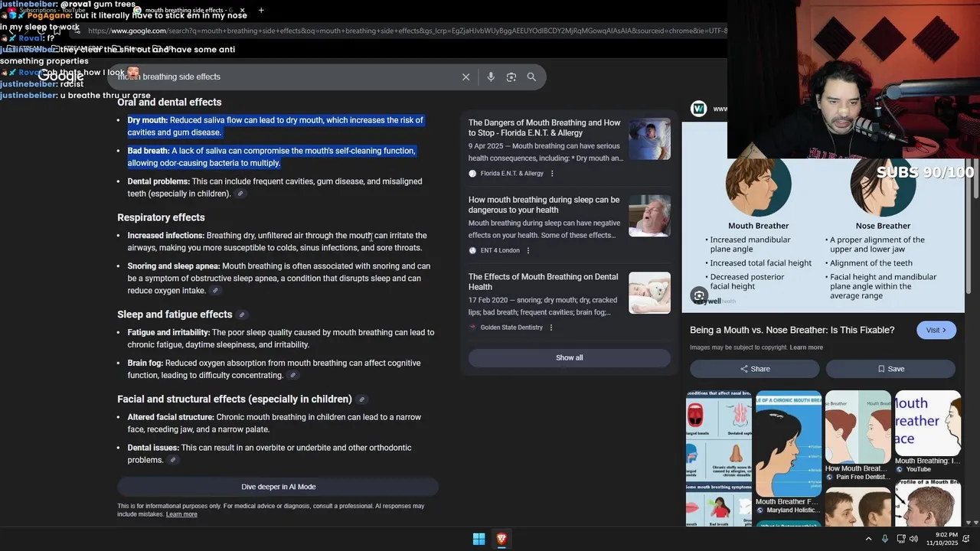980x551 pixels.
Task: Open Windows Start menu
Action: [479, 539]
